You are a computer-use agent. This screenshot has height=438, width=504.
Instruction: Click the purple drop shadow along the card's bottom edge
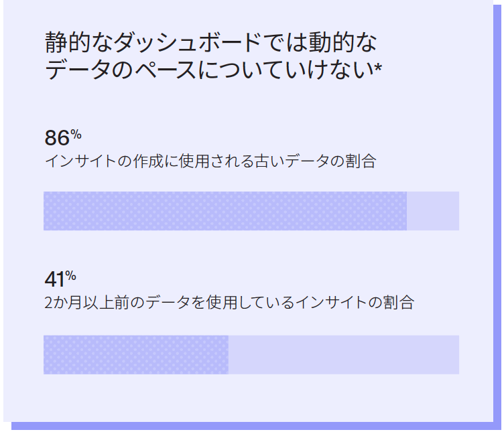pos(254,426)
